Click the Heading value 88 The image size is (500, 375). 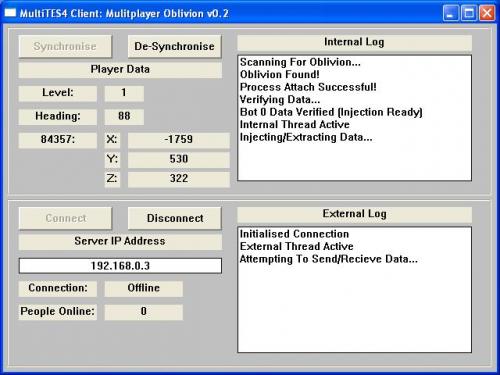point(124,116)
